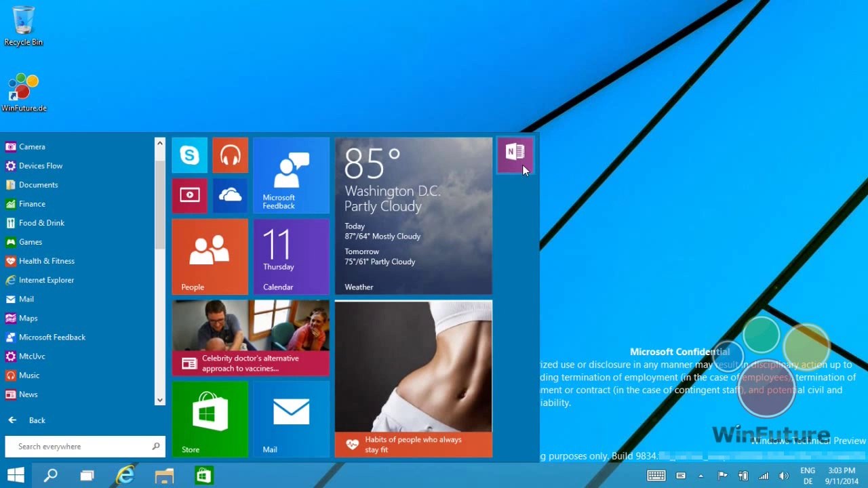868x488 pixels.
Task: Select the WinFuture.de desktop shortcut
Action: pos(24,93)
